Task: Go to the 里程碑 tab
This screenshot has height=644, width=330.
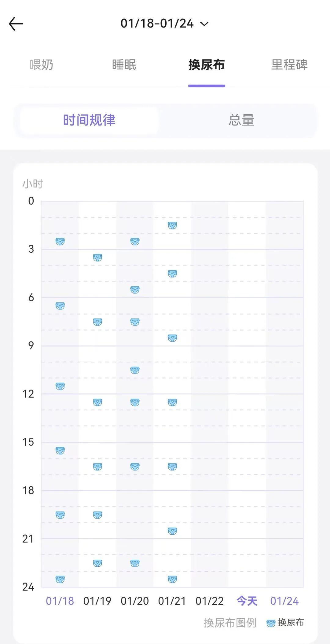Action: tap(289, 65)
